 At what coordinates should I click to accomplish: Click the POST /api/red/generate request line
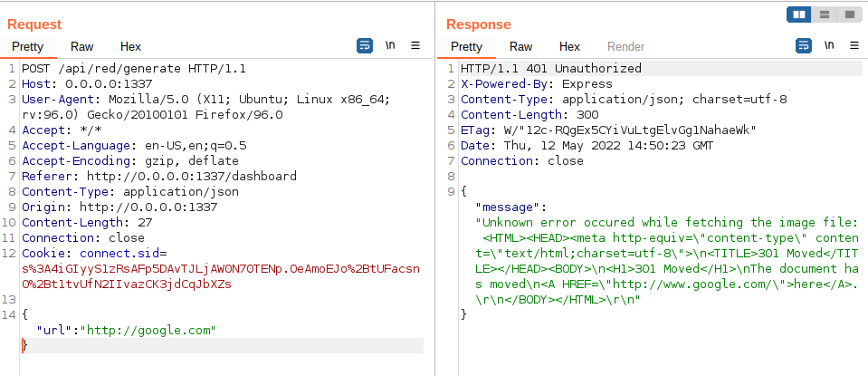coord(134,69)
